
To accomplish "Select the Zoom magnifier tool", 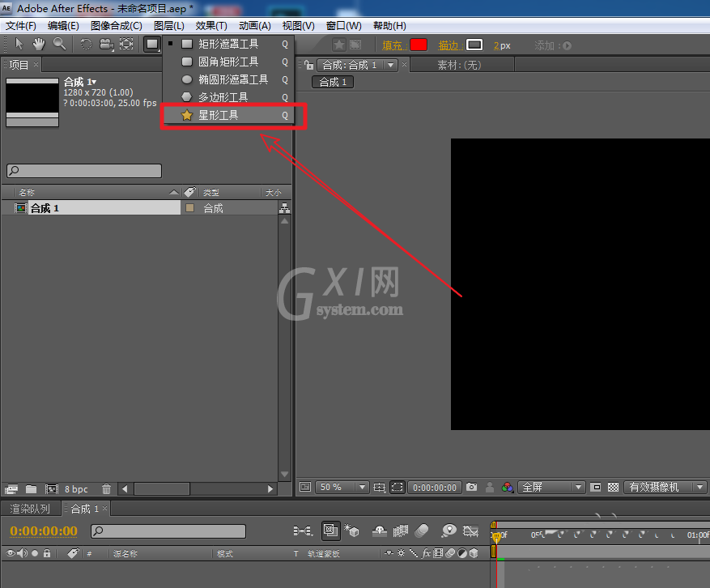I will (59, 44).
